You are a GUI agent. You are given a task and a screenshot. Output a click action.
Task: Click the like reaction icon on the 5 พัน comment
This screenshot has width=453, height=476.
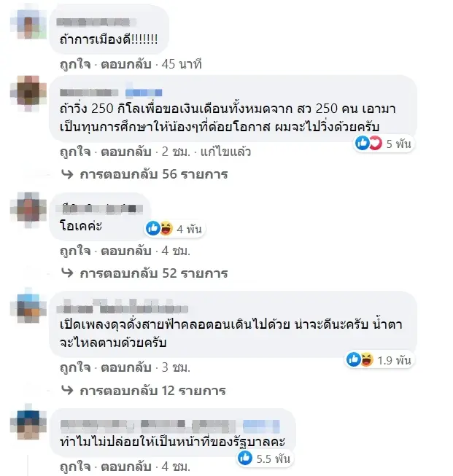362,143
